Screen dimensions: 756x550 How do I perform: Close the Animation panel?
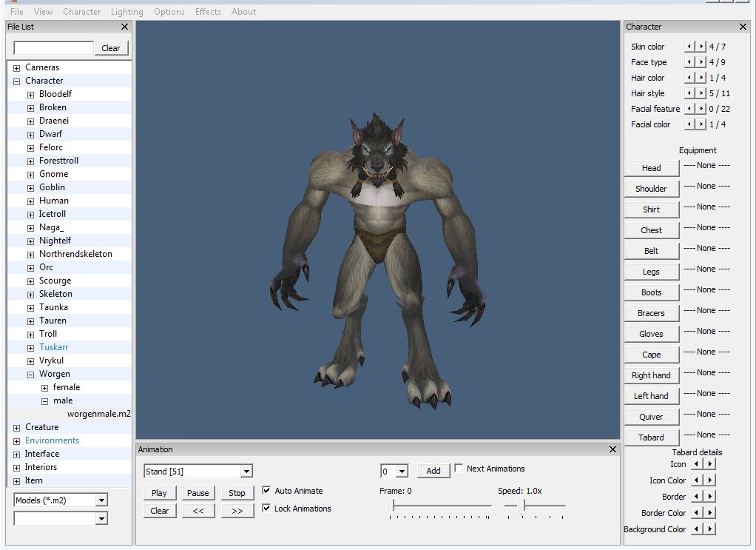point(612,449)
